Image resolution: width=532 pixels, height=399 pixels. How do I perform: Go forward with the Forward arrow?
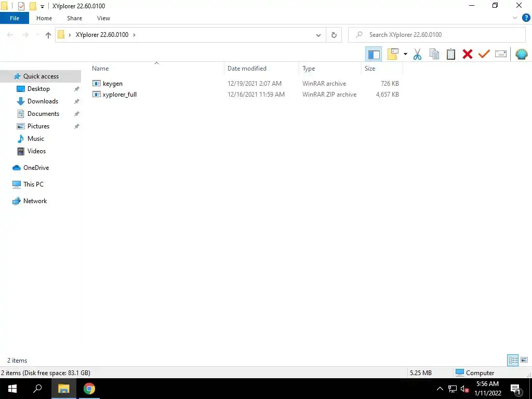point(25,35)
